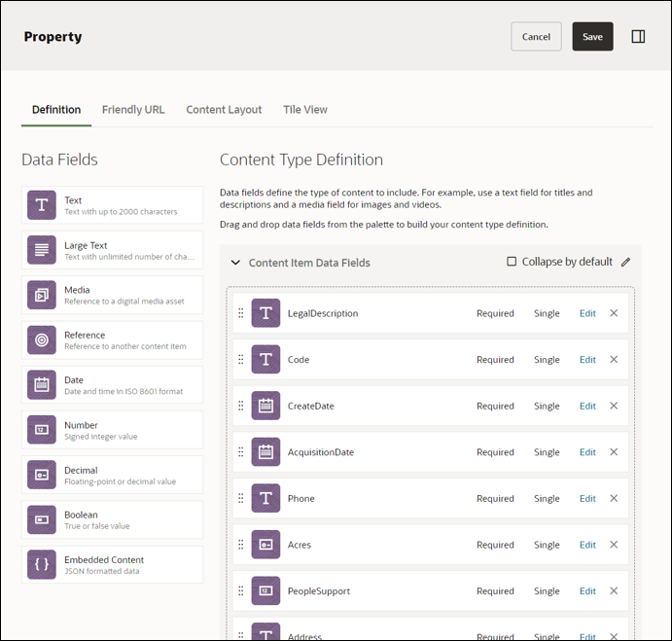Viewport: 672px width, 641px height.
Task: Toggle the side panel icon next to Save
Action: [638, 36]
